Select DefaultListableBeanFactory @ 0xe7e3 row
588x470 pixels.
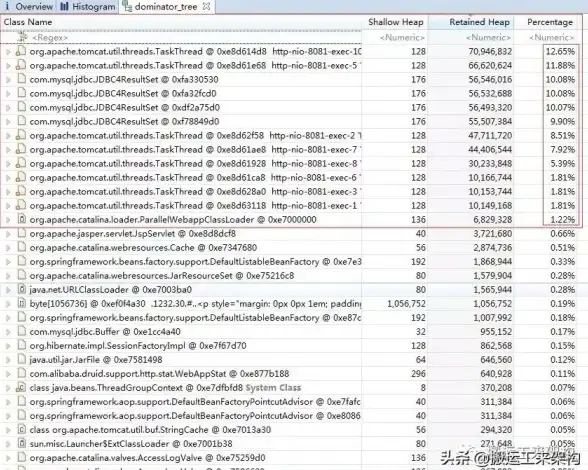[195, 262]
